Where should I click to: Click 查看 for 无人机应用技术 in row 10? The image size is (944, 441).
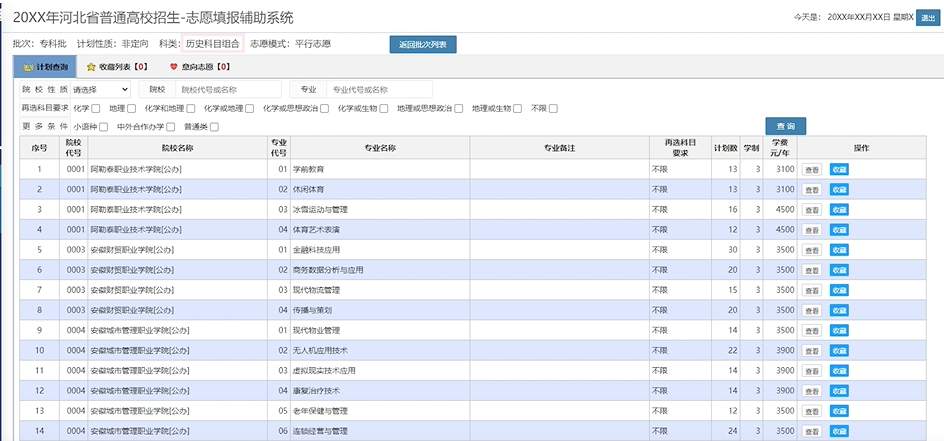pos(812,350)
